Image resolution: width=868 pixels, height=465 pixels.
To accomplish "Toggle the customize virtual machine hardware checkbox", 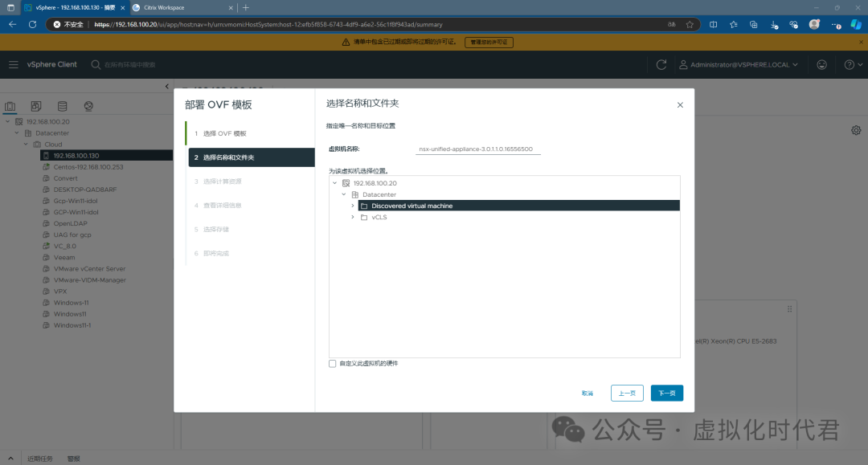I will (332, 363).
